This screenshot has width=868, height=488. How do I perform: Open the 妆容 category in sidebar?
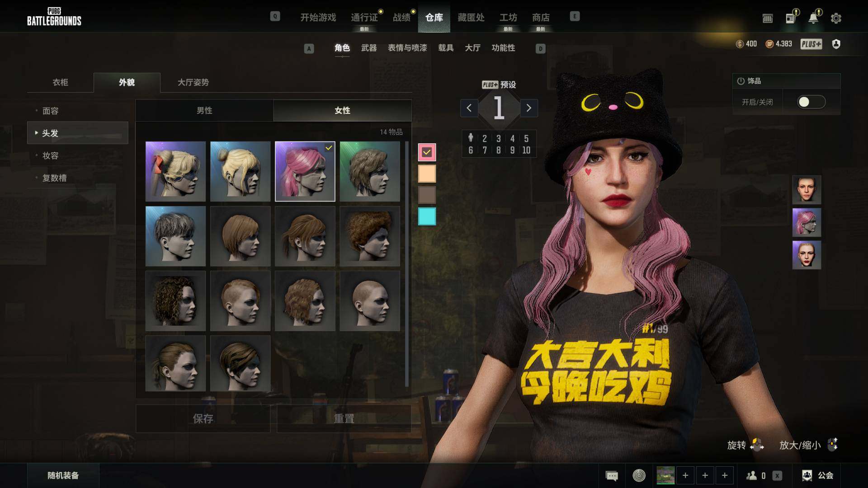coord(78,155)
